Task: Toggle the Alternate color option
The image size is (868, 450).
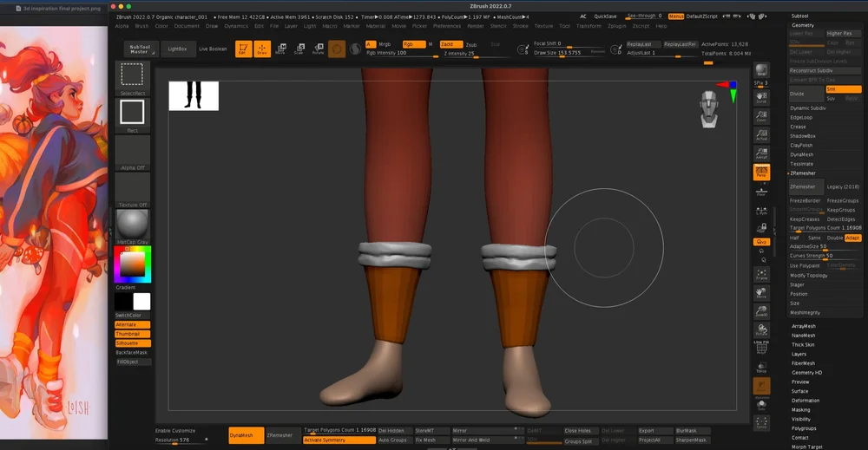Action: (132, 324)
